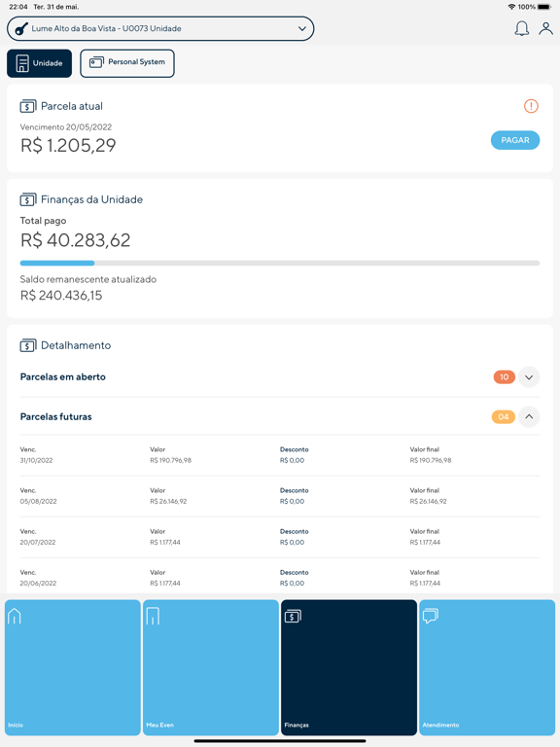The width and height of the screenshot is (560, 747).
Task: Select Finanças in bottom navigation
Action: point(349,667)
